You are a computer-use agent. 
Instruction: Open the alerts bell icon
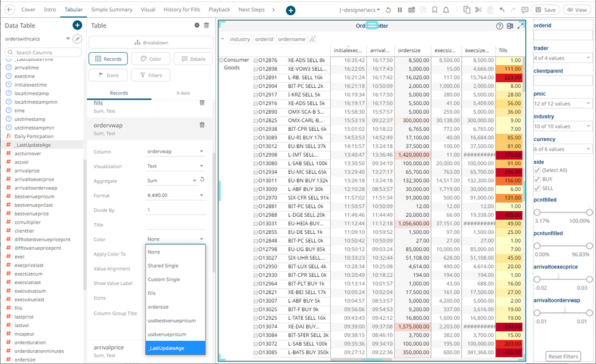coord(446,10)
